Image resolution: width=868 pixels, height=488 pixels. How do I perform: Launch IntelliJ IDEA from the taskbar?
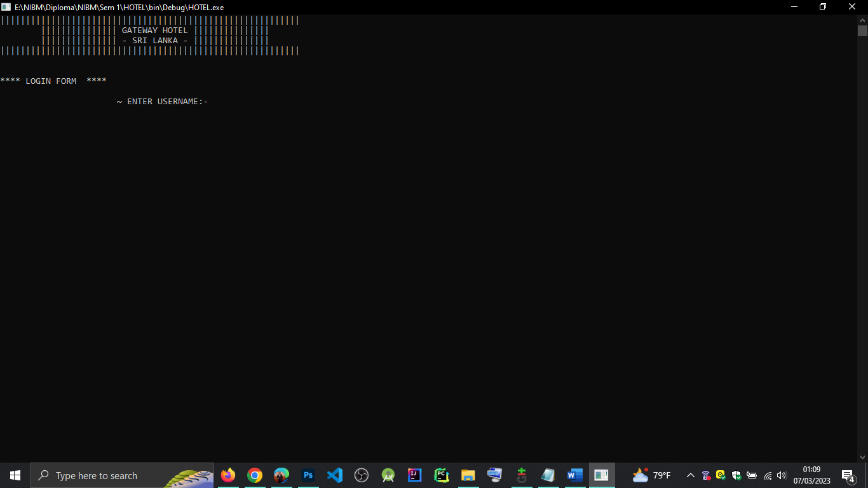pos(415,475)
